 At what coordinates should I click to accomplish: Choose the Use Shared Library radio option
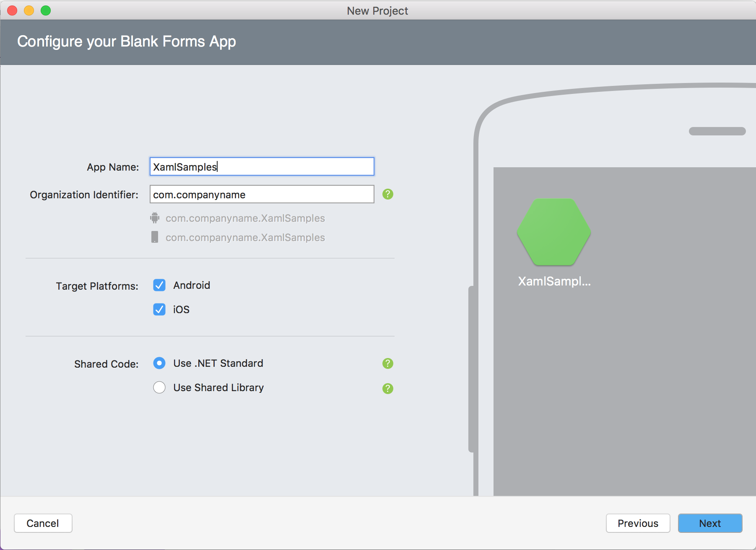click(x=159, y=387)
